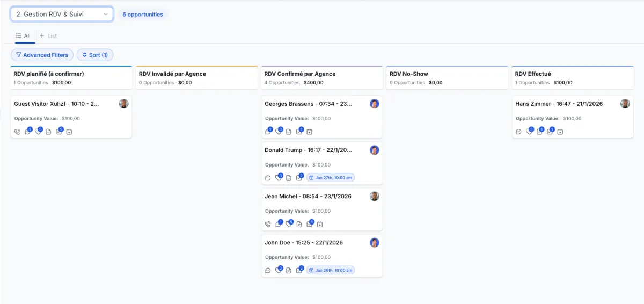This screenshot has width=644, height=304.
Task: Open John Doe conversation icon
Action: pyautogui.click(x=268, y=270)
